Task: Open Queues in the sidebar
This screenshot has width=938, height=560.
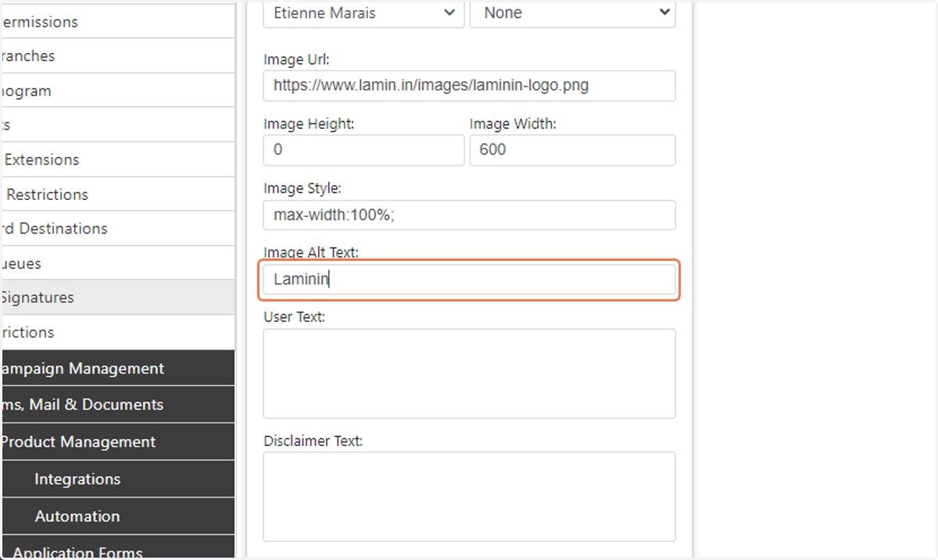Action: point(117,263)
